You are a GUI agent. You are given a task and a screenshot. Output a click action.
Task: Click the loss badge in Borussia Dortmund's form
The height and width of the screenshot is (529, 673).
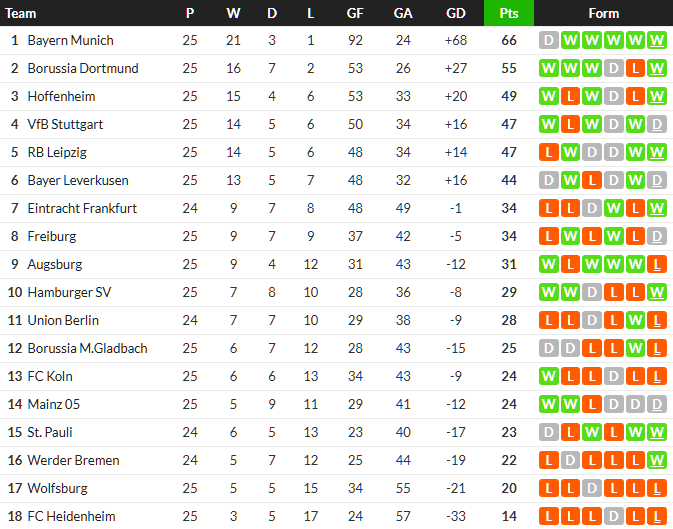coord(635,69)
